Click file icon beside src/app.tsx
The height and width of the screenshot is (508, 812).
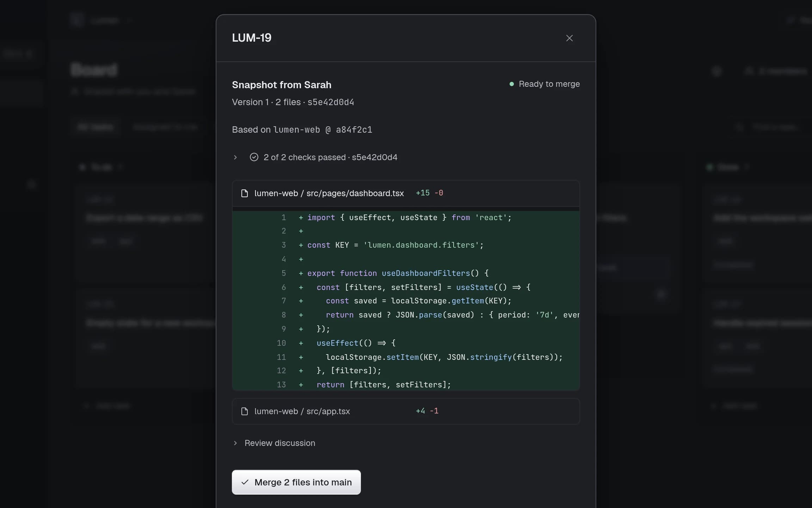(x=244, y=411)
